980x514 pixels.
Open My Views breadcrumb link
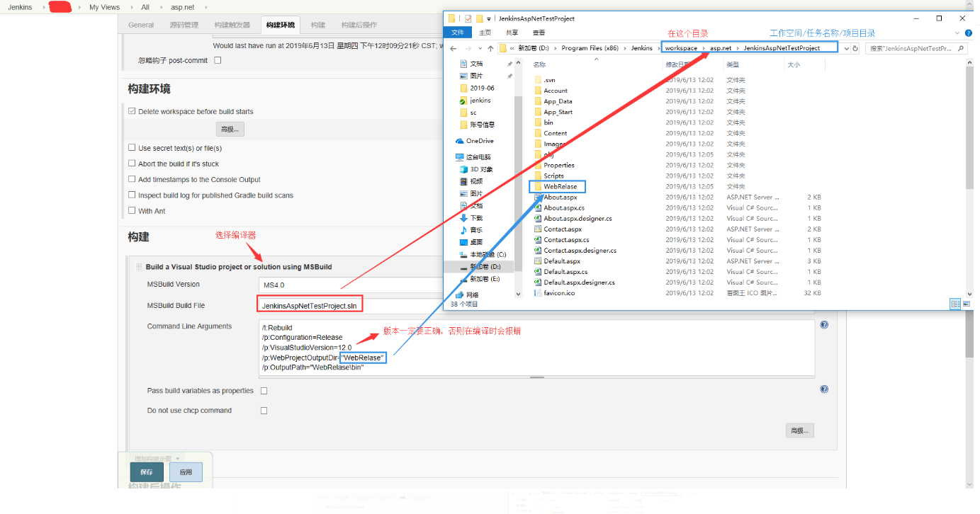[104, 7]
